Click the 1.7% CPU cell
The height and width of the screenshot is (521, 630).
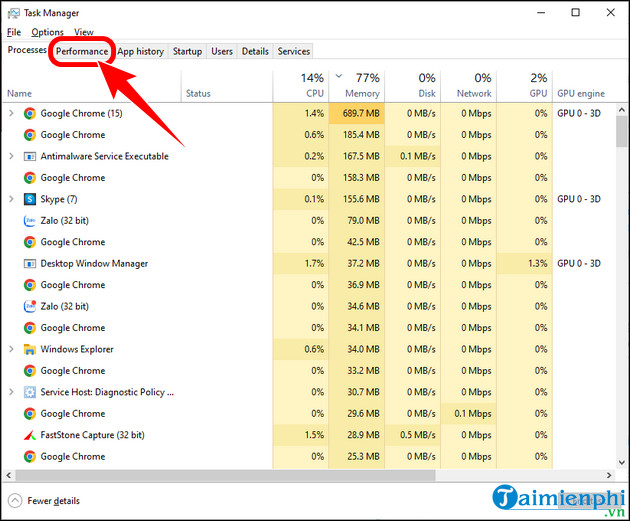tap(301, 264)
